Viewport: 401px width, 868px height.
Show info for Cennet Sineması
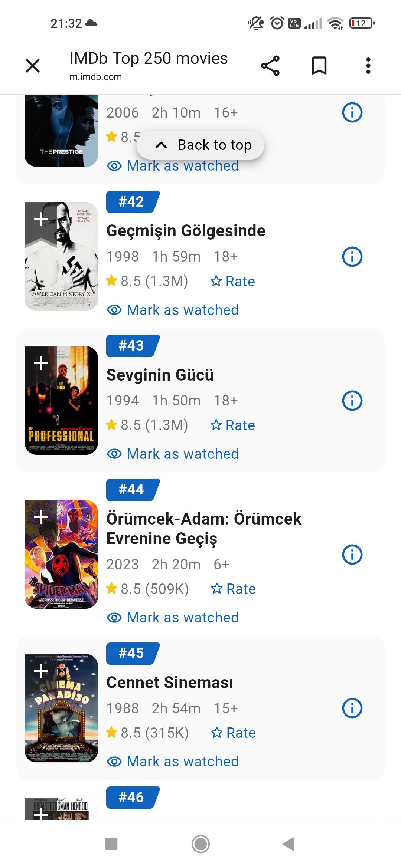[x=352, y=708]
